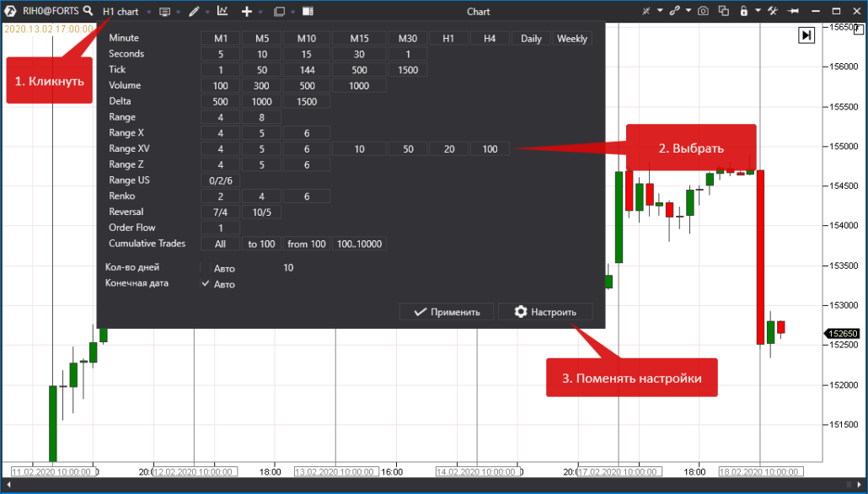Jump to latest bar with skip-forward button
Viewport: 868px width, 494px height.
pos(806,35)
